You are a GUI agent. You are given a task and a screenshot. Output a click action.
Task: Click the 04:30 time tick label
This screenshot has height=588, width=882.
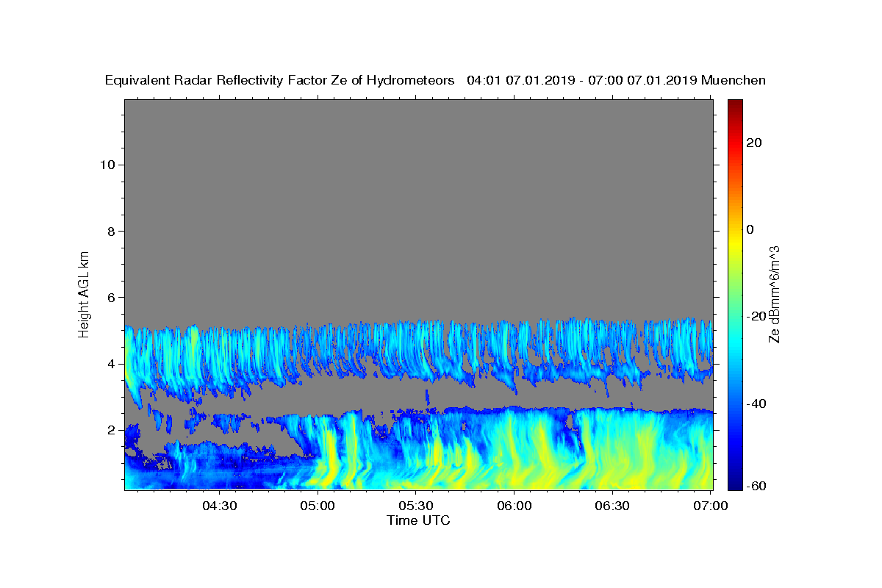coord(220,506)
